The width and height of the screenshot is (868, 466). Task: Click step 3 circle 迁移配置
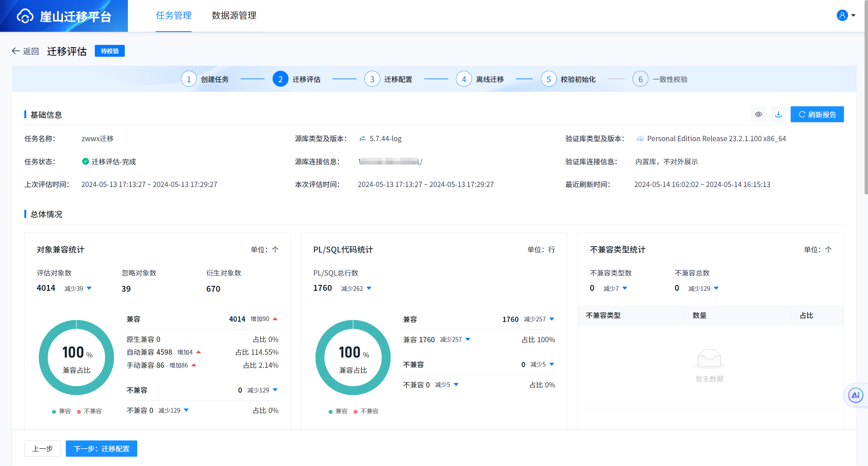[x=372, y=79]
